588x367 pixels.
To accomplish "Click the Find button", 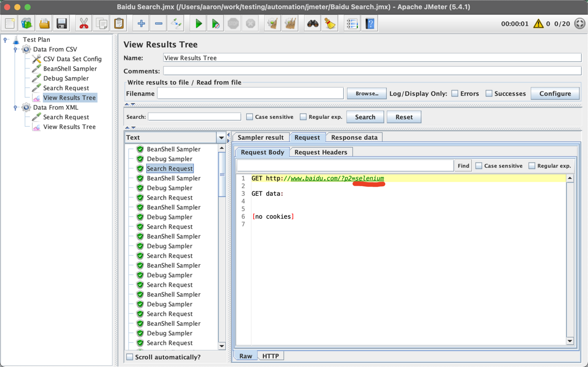I will 464,165.
